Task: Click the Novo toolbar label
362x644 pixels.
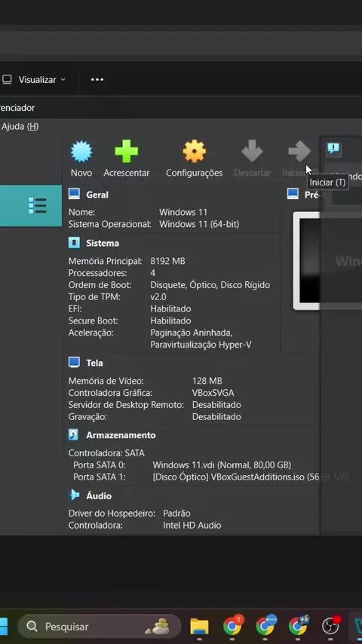Action: coord(81,173)
